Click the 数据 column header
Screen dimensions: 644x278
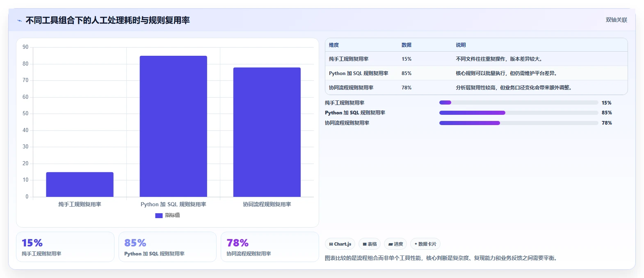(406, 45)
